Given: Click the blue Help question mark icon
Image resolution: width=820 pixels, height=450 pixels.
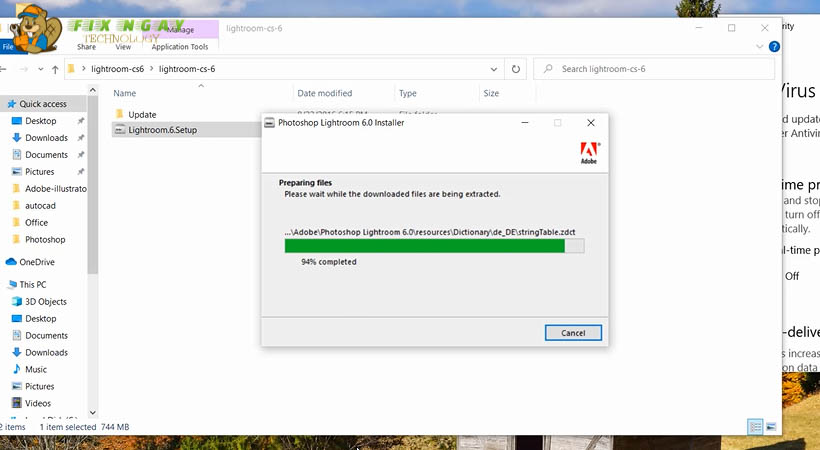Looking at the screenshot, I should [x=775, y=46].
